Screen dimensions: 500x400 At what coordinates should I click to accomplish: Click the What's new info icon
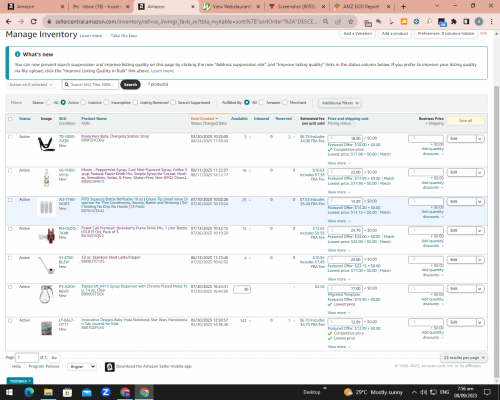pos(17,54)
